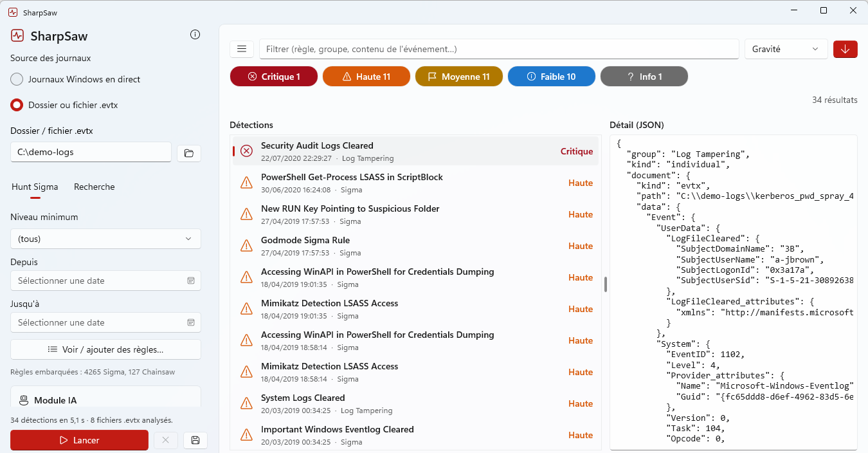Select the Godmode Sigma Rule detection
Image resolution: width=868 pixels, height=453 pixels.
tap(415, 246)
